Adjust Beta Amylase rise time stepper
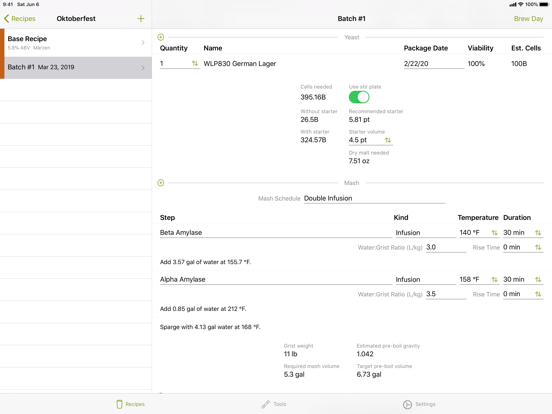The image size is (552, 414). pos(538,247)
